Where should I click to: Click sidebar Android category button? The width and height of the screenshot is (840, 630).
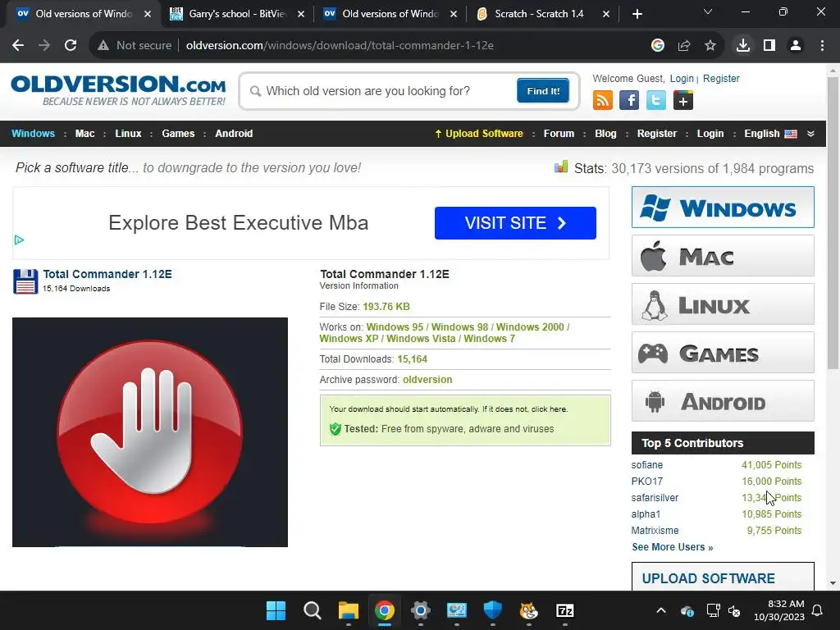pyautogui.click(x=723, y=400)
